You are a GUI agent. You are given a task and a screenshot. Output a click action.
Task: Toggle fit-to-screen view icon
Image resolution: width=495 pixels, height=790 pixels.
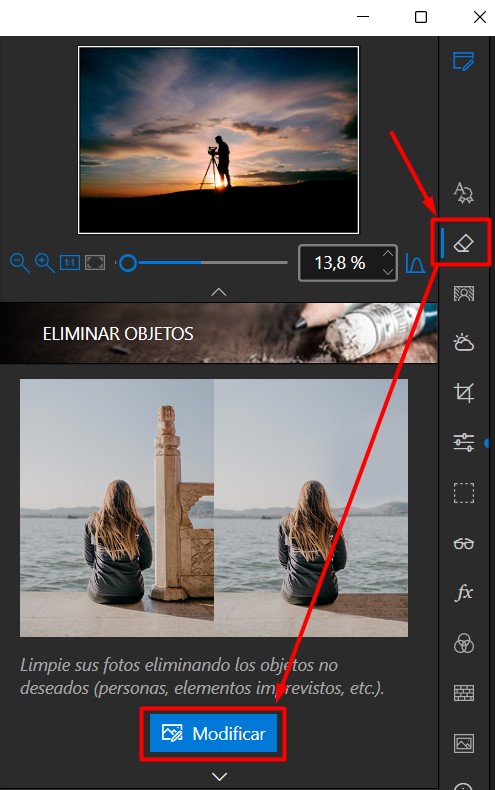95,262
